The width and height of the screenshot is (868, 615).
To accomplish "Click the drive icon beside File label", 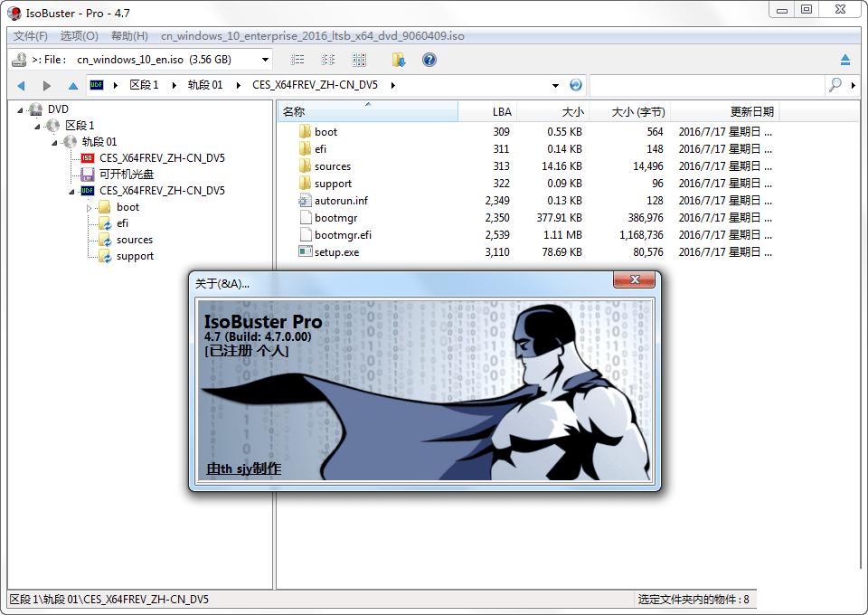I will tap(19, 59).
